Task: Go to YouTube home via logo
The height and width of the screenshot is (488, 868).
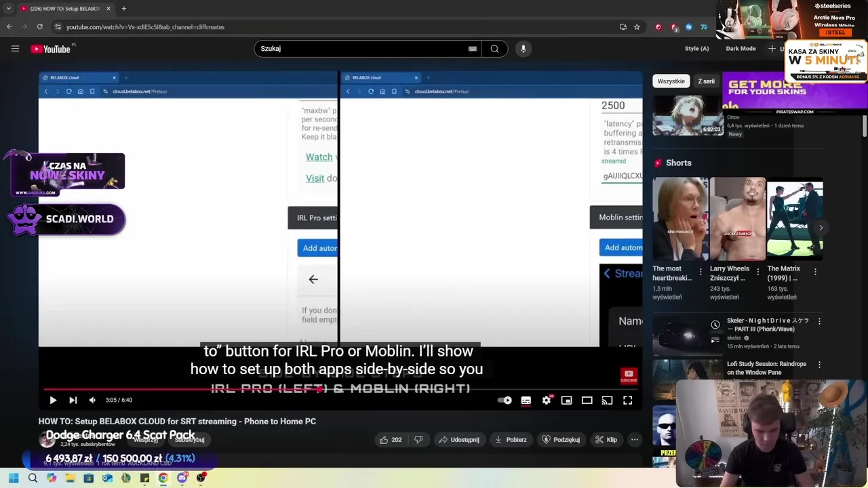Action: [x=51, y=49]
